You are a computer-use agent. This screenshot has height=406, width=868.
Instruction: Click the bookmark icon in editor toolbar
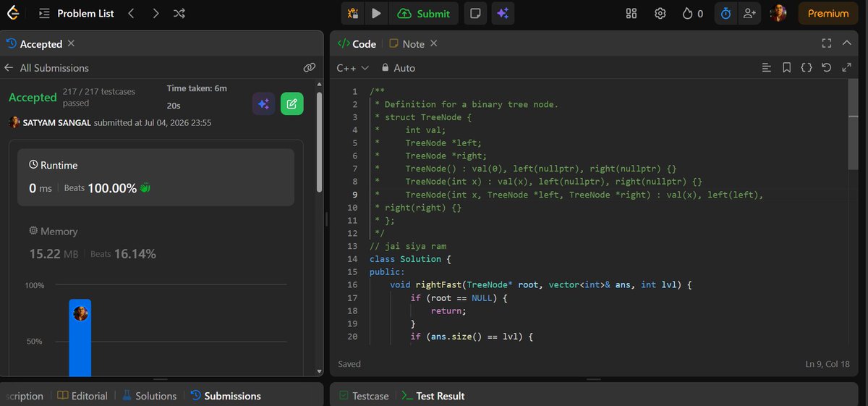pos(787,67)
